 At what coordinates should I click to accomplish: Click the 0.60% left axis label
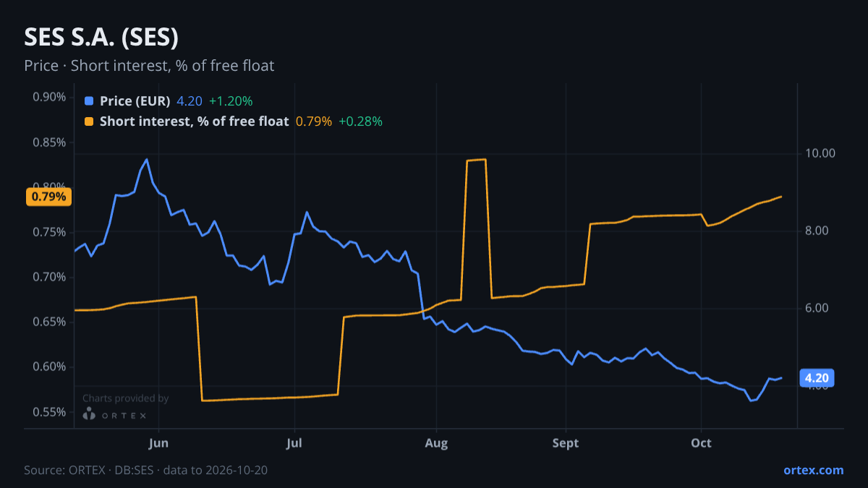pos(50,367)
